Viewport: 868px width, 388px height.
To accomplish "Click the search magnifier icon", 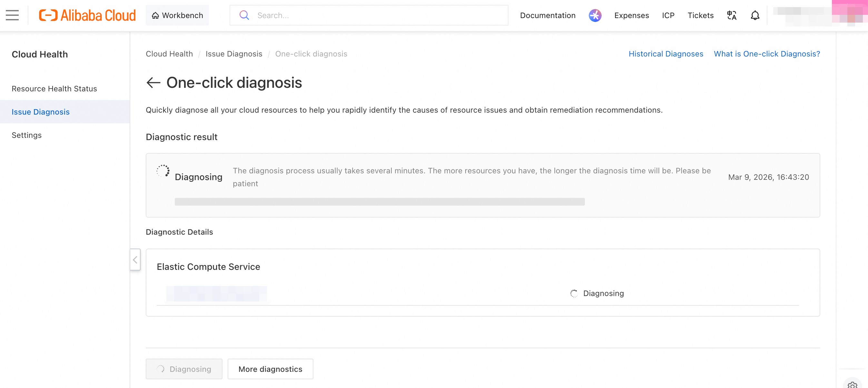I will click(244, 15).
